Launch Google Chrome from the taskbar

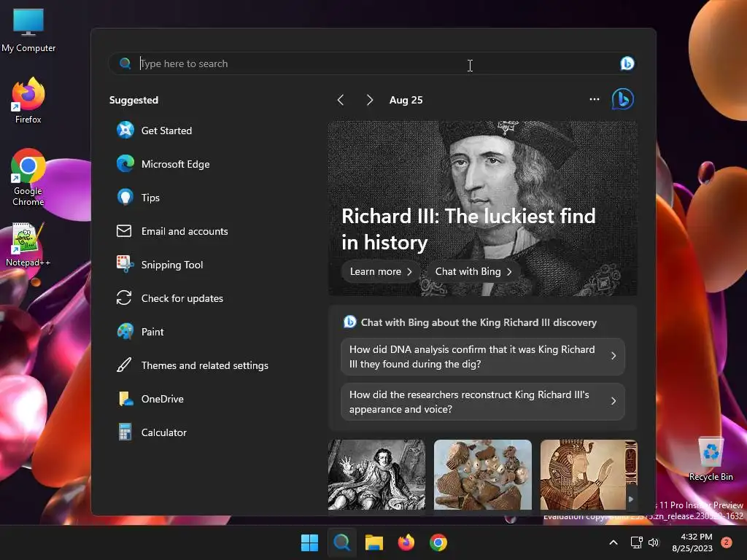(x=438, y=542)
